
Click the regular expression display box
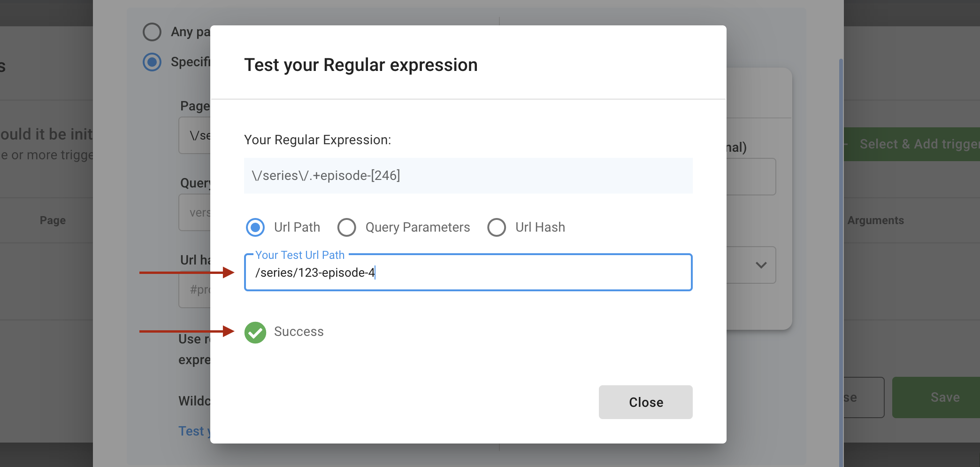coord(468,176)
